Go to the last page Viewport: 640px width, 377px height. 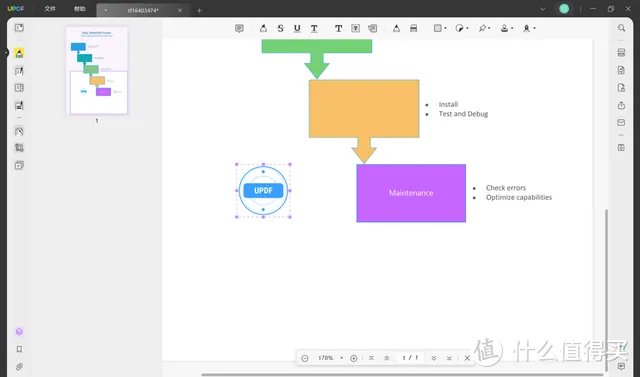(x=449, y=358)
